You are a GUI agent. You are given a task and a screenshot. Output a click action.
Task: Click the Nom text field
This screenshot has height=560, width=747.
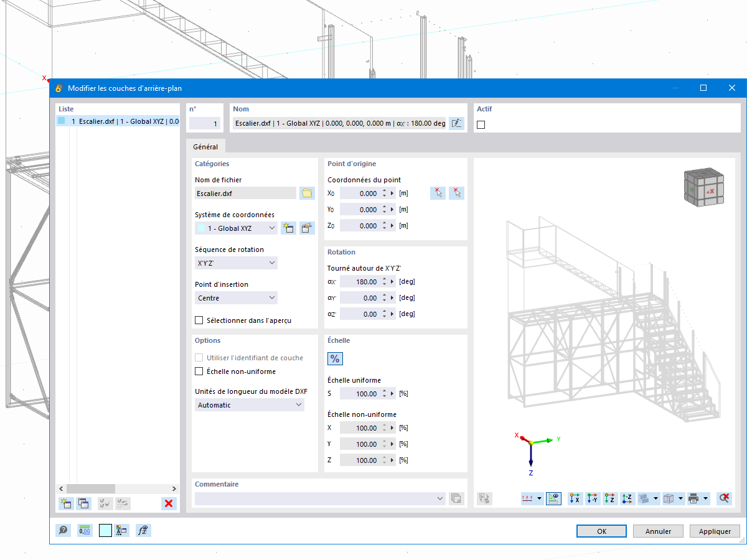pyautogui.click(x=340, y=123)
